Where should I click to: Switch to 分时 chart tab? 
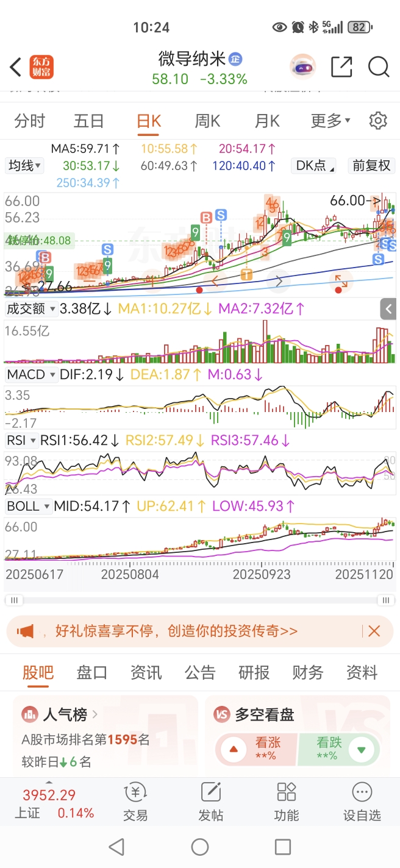[30, 121]
